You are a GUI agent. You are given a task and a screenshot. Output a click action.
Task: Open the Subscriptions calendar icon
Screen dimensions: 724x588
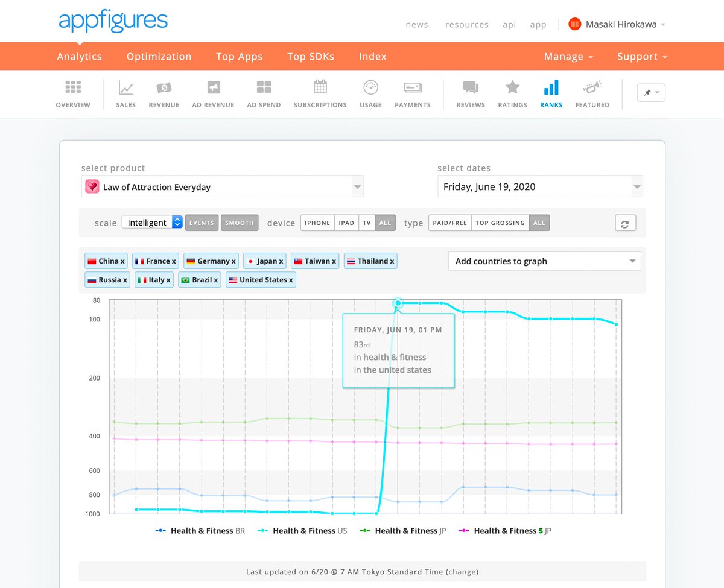click(x=320, y=87)
